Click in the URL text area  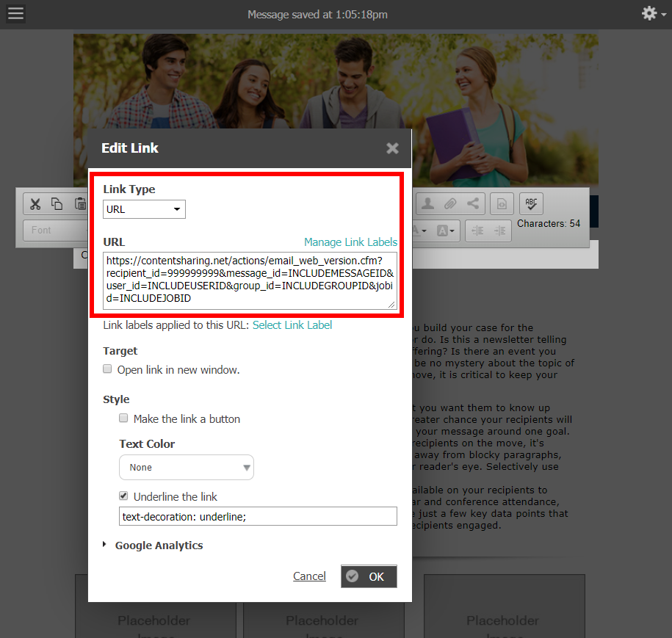[250, 280]
